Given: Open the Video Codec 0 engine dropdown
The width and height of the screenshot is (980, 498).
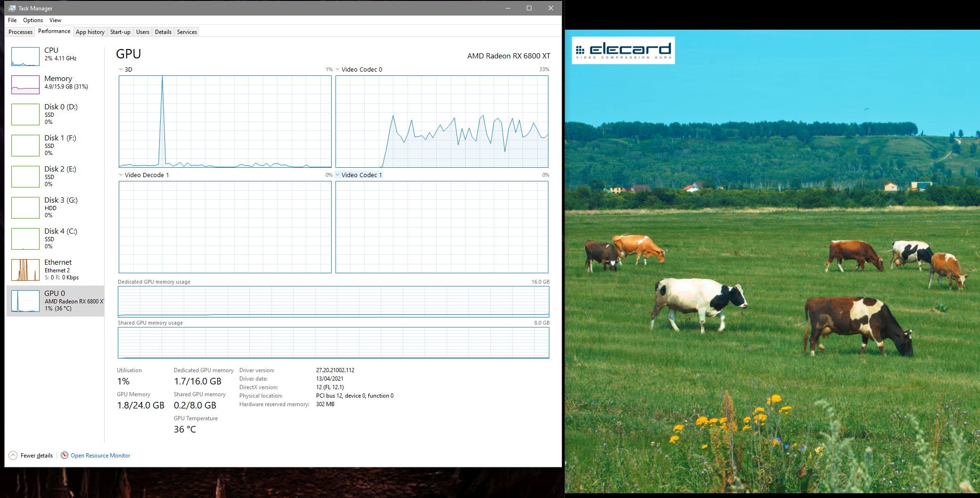Looking at the screenshot, I should pos(337,69).
